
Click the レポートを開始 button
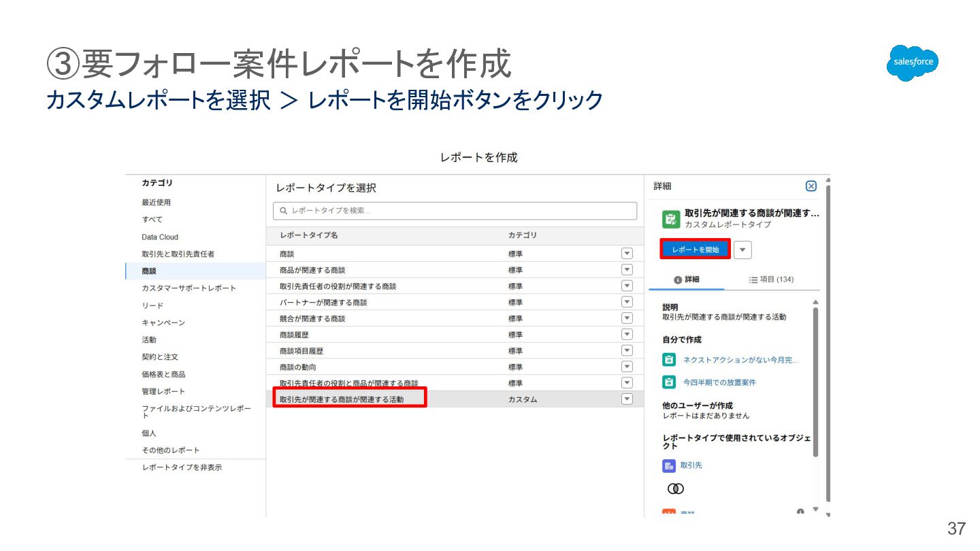pos(695,250)
